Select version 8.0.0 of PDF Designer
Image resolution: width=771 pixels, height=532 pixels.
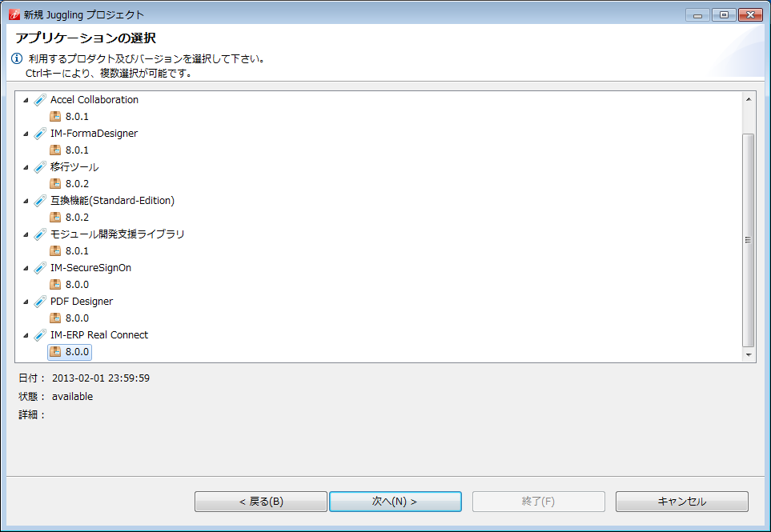coord(77,318)
